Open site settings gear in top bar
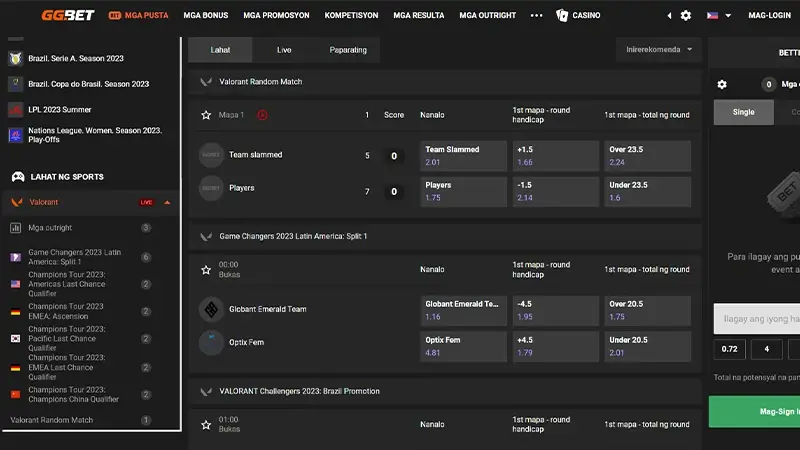 click(685, 16)
